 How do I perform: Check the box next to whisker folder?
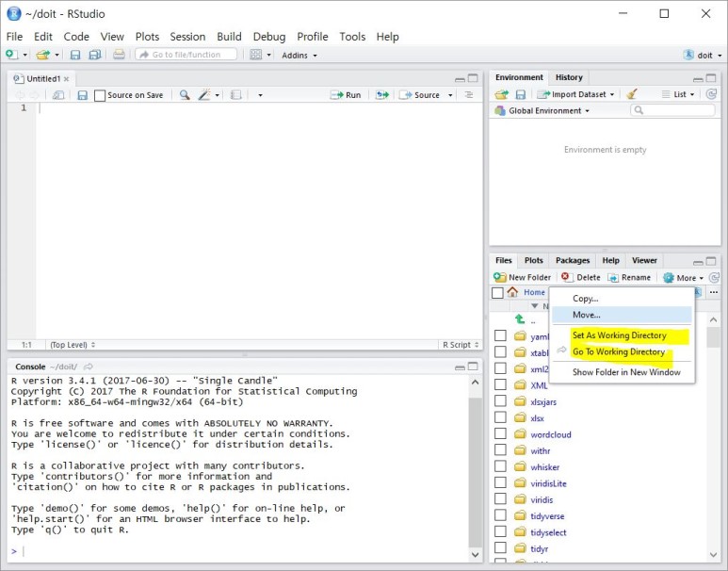pyautogui.click(x=500, y=466)
